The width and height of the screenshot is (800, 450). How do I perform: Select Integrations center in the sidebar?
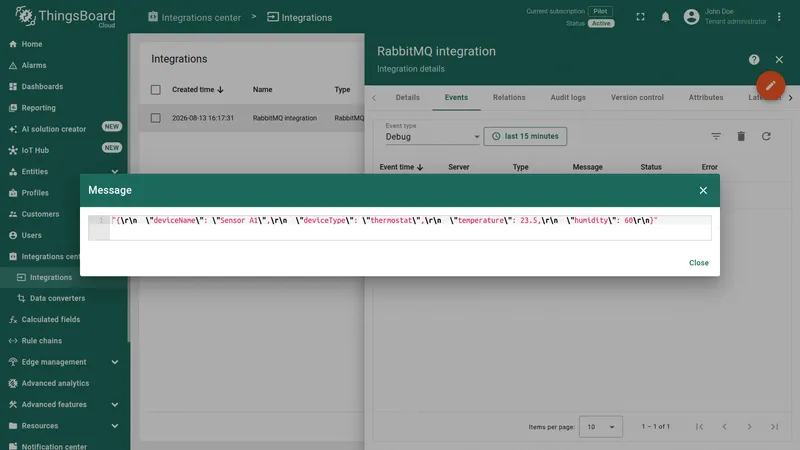(50, 257)
